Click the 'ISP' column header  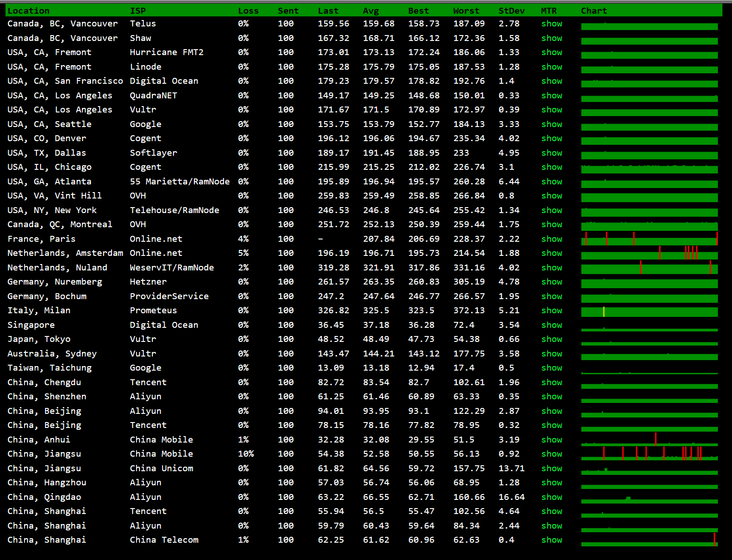[138, 11]
